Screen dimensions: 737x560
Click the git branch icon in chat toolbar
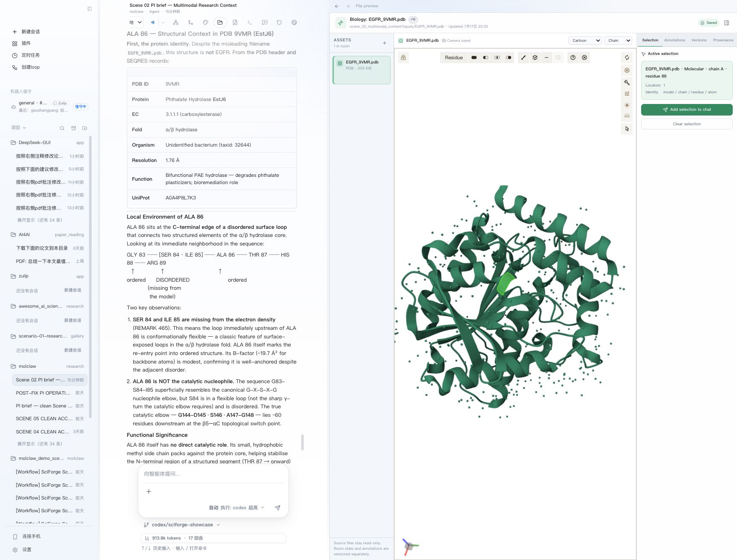pyautogui.click(x=190, y=23)
